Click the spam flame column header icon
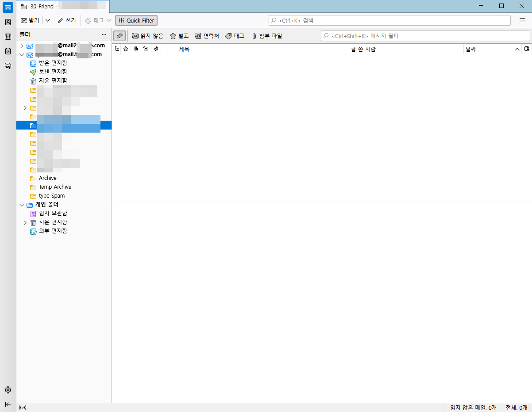 156,49
